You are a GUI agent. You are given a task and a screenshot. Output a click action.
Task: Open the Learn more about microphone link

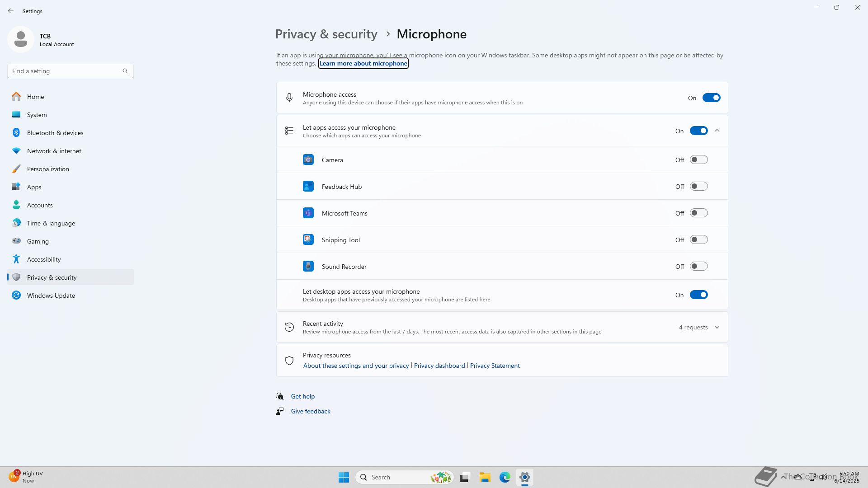pos(363,64)
